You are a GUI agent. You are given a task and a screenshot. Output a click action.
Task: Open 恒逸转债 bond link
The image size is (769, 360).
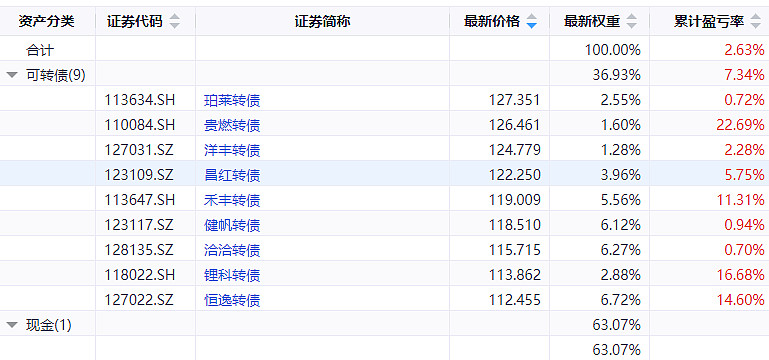point(232,300)
